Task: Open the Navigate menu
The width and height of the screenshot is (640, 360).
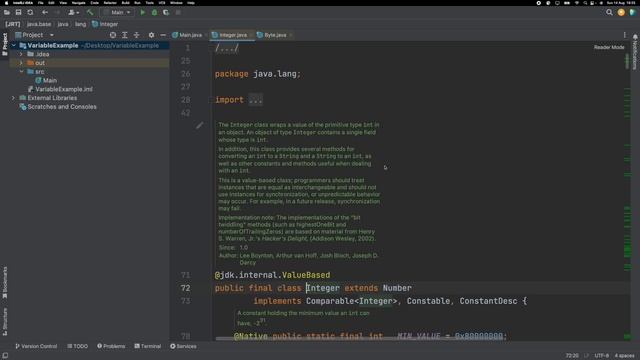Action: (x=78, y=3)
